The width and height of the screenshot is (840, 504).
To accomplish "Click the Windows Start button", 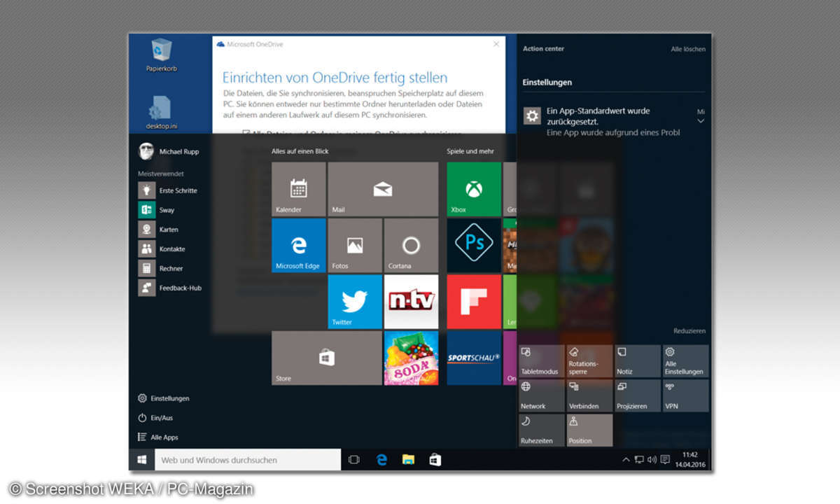I will (x=142, y=460).
